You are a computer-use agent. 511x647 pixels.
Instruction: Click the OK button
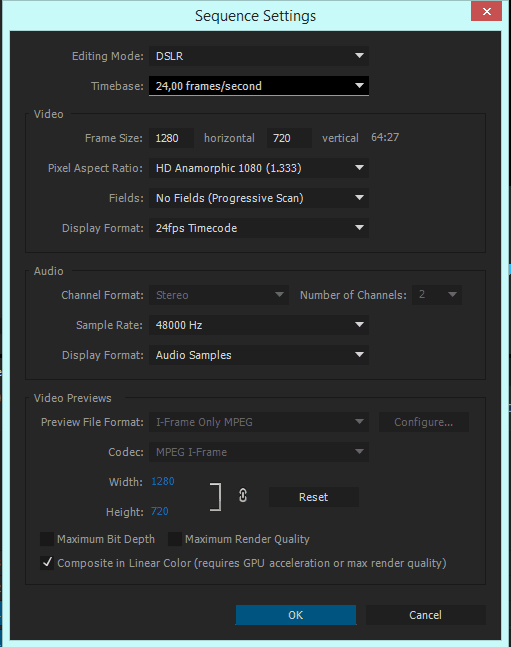pos(296,615)
